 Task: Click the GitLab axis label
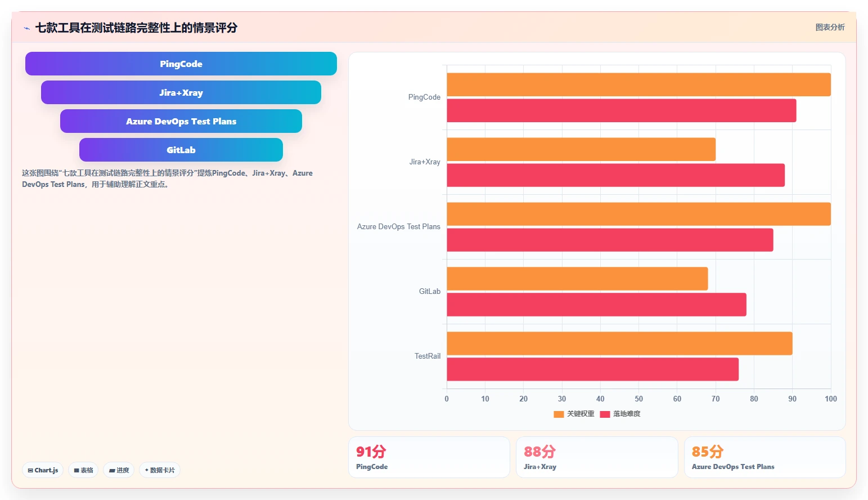430,292
